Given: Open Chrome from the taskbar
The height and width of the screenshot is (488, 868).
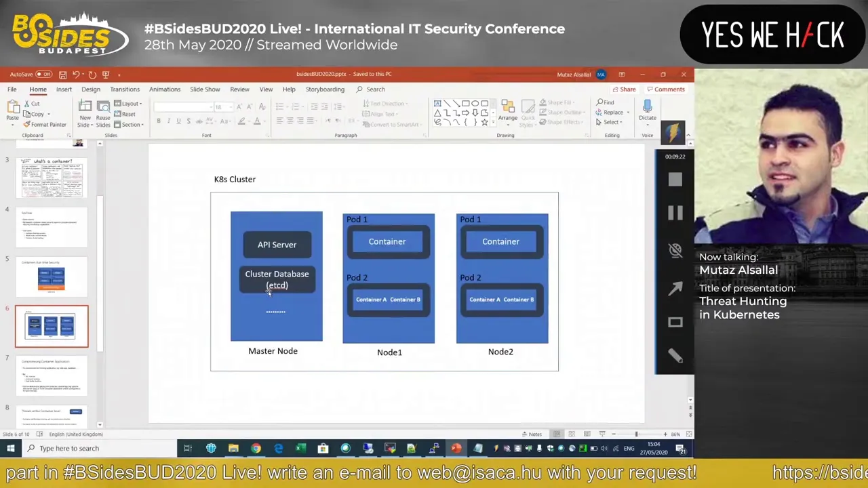Looking at the screenshot, I should click(x=256, y=448).
